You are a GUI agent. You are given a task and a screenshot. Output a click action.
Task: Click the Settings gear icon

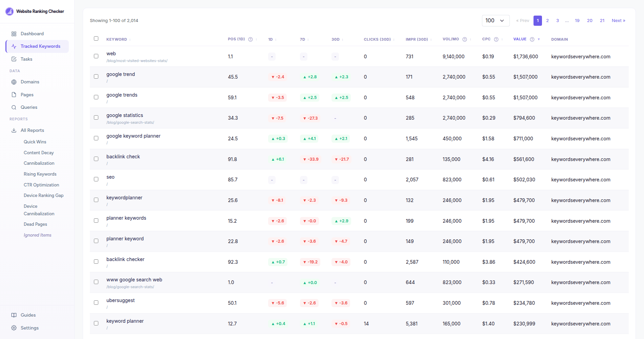pos(14,328)
